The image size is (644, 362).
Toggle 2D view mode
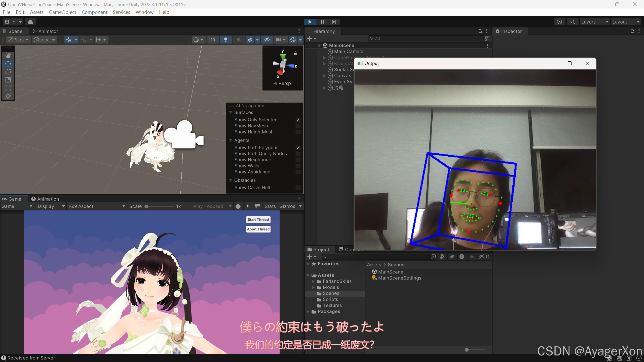click(213, 40)
